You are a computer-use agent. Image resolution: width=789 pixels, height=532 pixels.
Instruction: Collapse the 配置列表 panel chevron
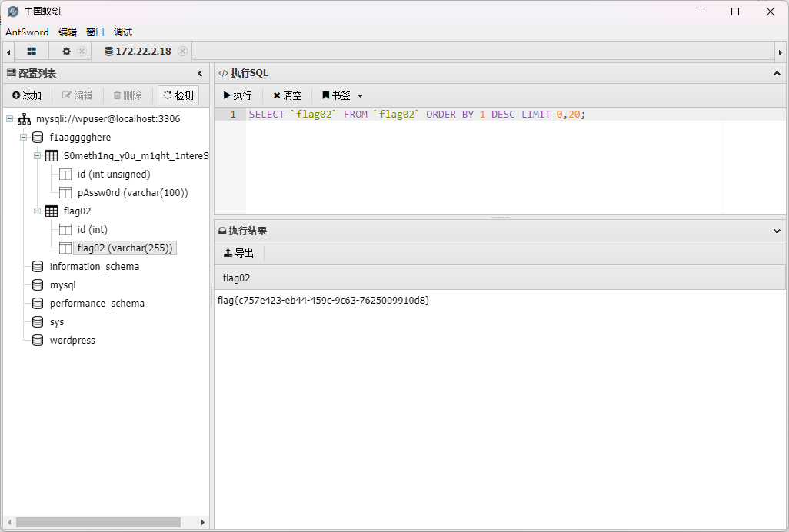pos(200,73)
